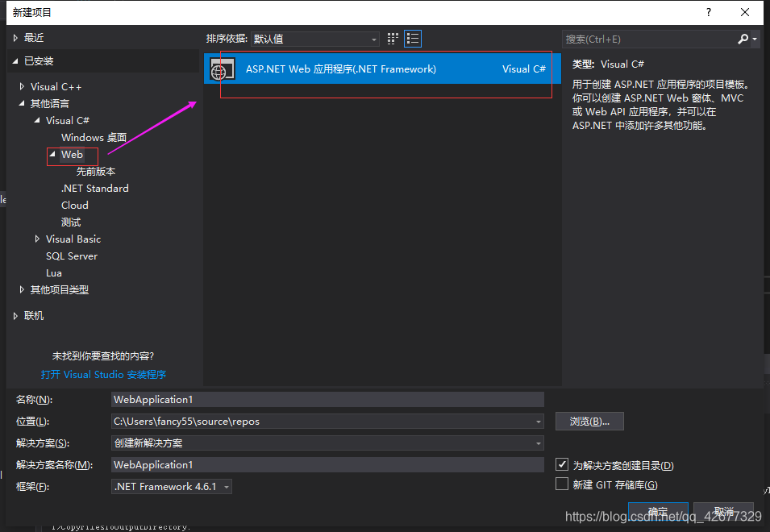Click the 名称 WebApplication1 input field

coord(327,400)
